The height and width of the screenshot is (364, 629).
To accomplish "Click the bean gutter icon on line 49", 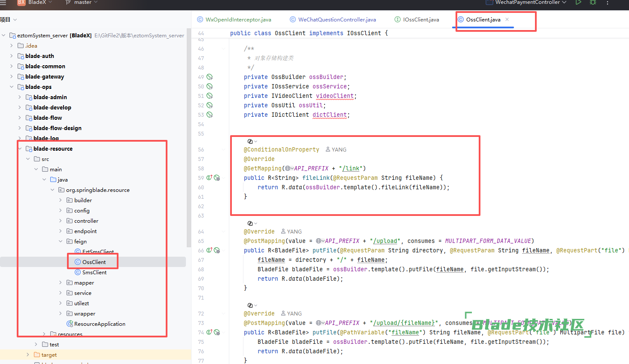I will (210, 77).
